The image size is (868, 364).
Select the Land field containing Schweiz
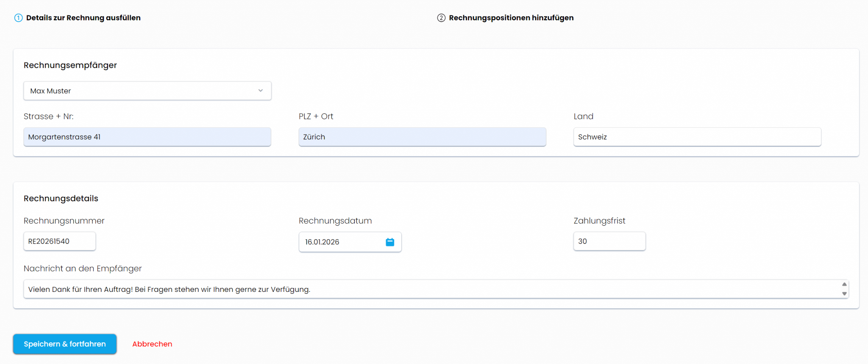click(x=697, y=137)
